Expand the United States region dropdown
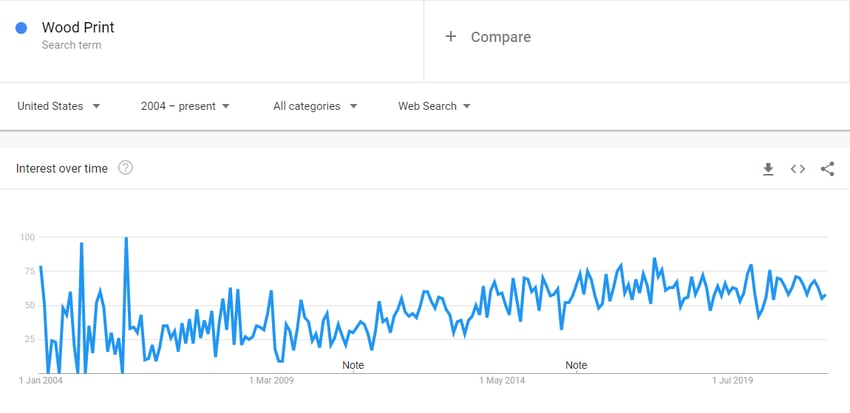Screen dimensions: 850x413 59,106
